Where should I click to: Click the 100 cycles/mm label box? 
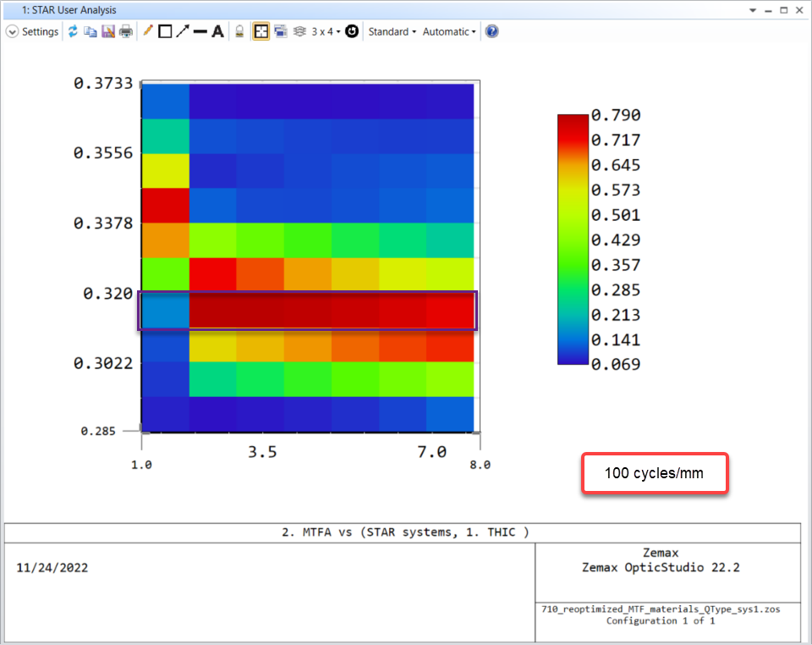click(x=655, y=473)
